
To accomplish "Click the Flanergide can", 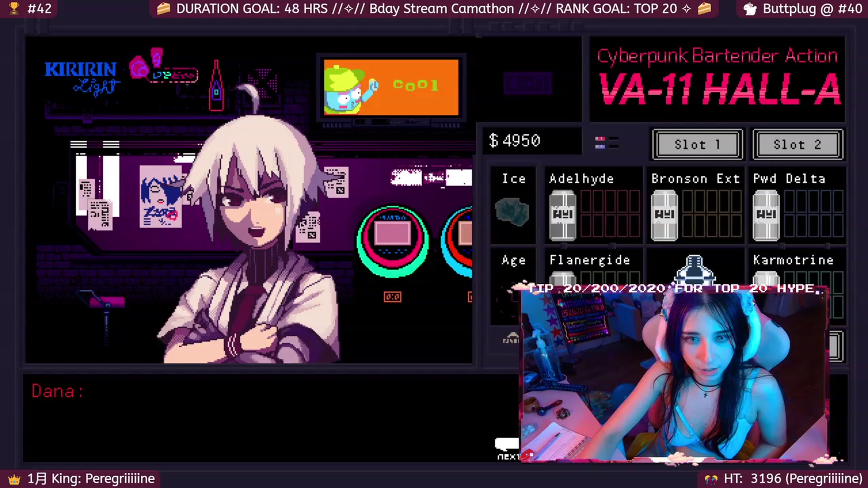I will (562, 277).
